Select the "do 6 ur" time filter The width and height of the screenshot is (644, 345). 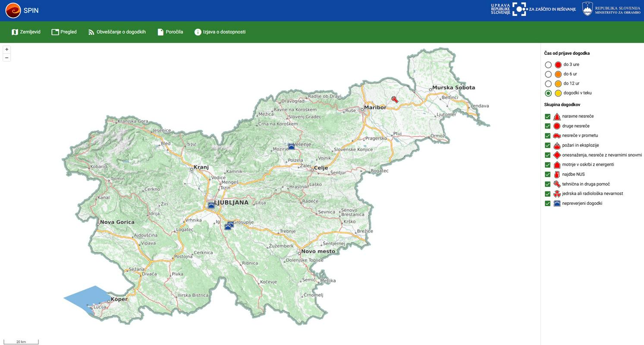click(548, 74)
